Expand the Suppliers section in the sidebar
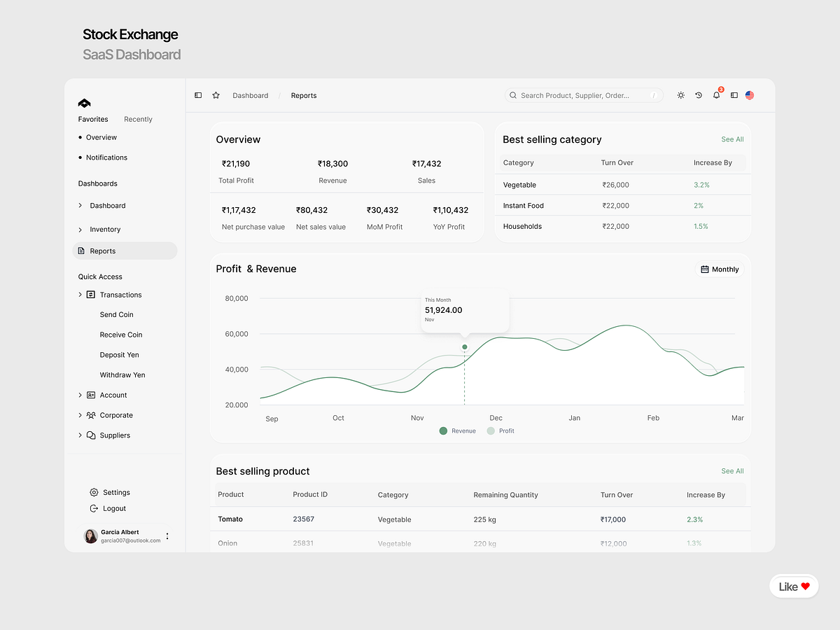 tap(80, 435)
